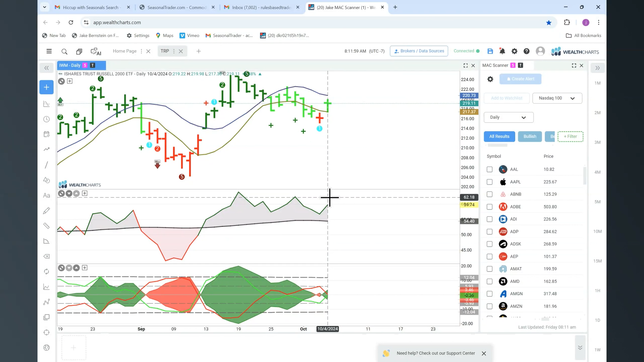Open TRP tab options menu
Screen dimensions: 644x362
click(x=174, y=51)
